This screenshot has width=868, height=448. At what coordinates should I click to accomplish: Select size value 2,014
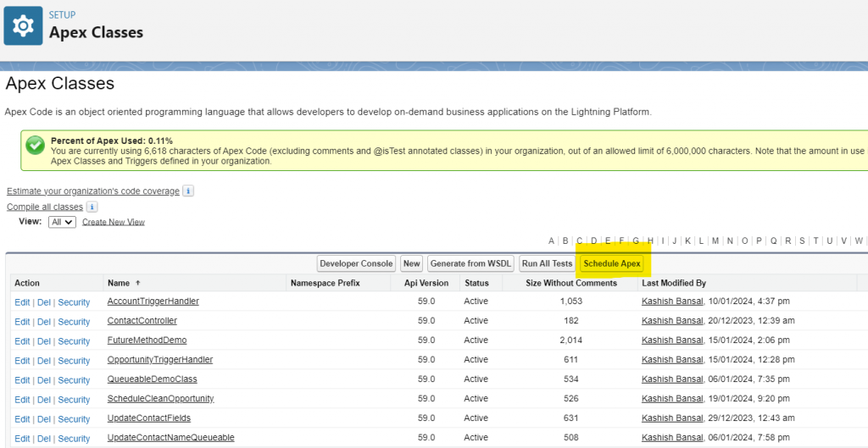tap(570, 340)
